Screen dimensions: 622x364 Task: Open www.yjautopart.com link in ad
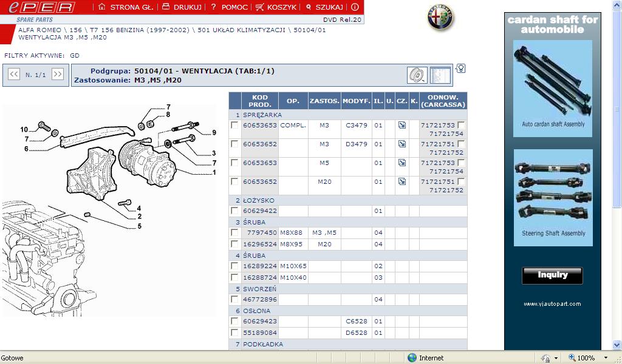click(x=552, y=304)
